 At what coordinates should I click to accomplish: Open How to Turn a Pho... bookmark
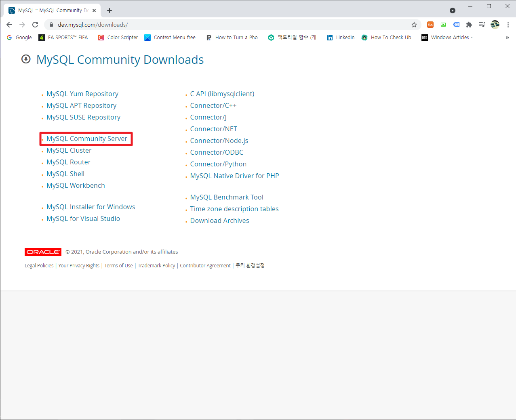click(234, 38)
